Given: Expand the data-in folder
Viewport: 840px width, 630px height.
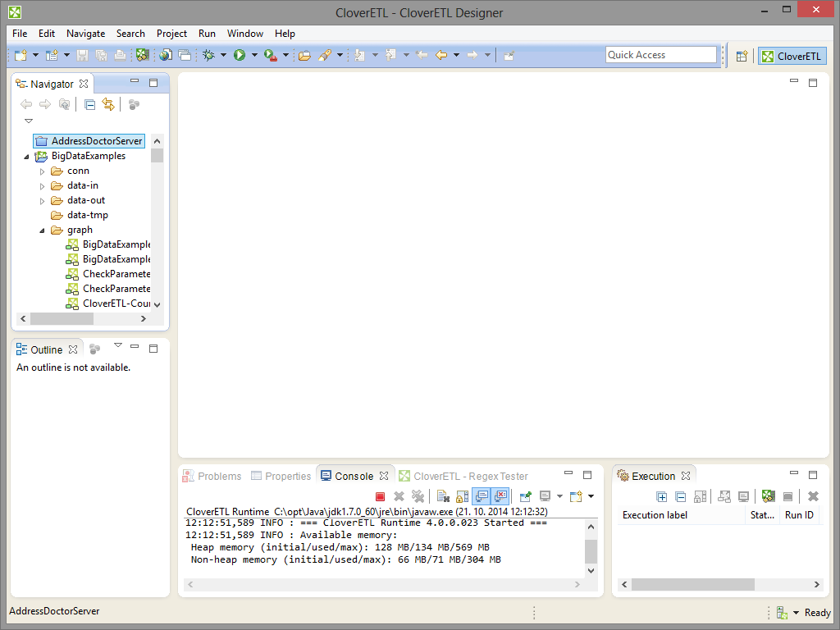Looking at the screenshot, I should pos(43,186).
